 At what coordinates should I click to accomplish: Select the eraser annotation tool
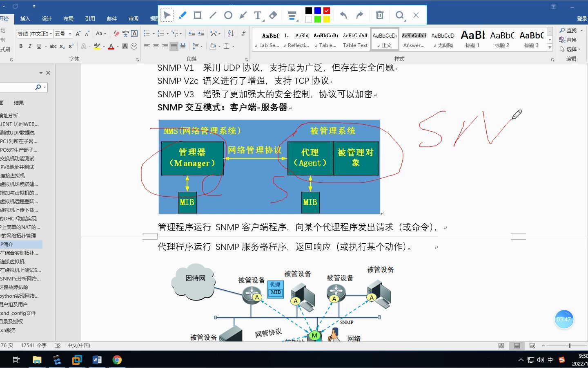coord(273,15)
